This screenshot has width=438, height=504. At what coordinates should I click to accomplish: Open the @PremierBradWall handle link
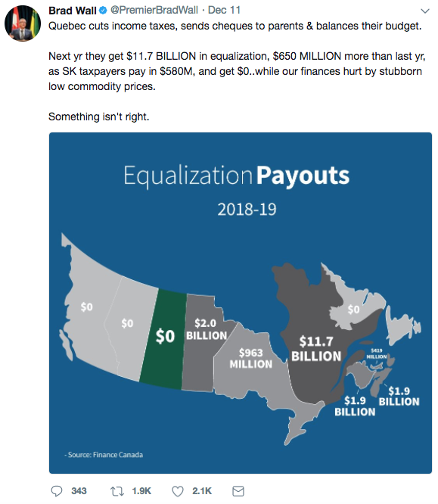[154, 11]
